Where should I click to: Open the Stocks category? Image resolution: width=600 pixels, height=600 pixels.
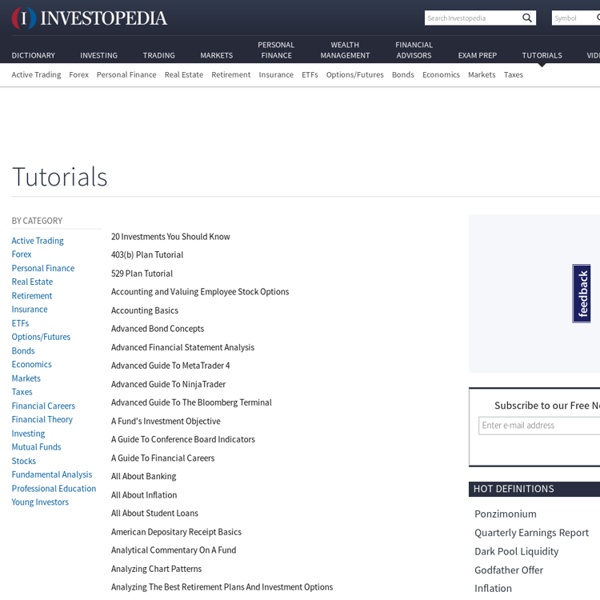point(24,461)
